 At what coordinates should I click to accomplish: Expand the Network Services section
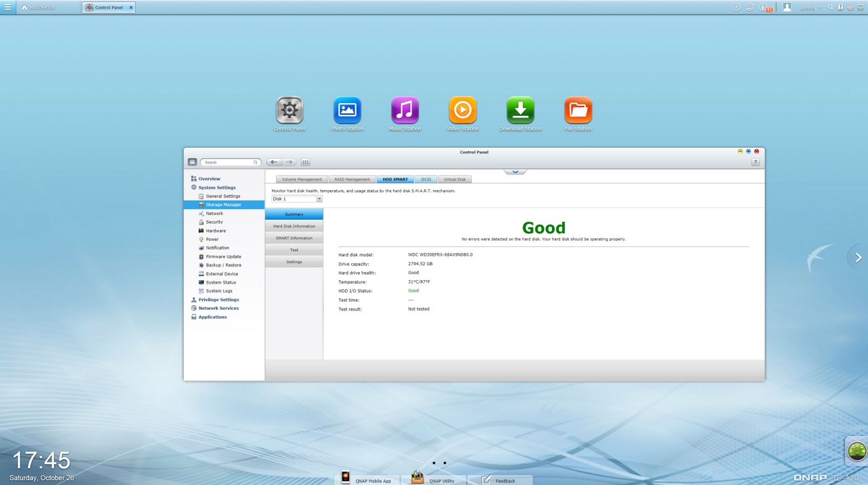[215, 308]
